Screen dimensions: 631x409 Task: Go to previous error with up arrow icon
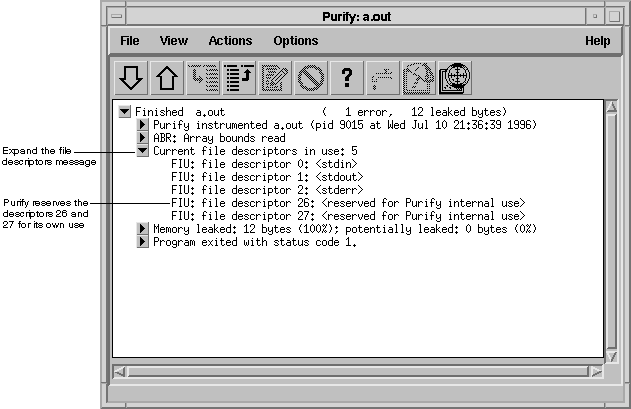(x=167, y=78)
